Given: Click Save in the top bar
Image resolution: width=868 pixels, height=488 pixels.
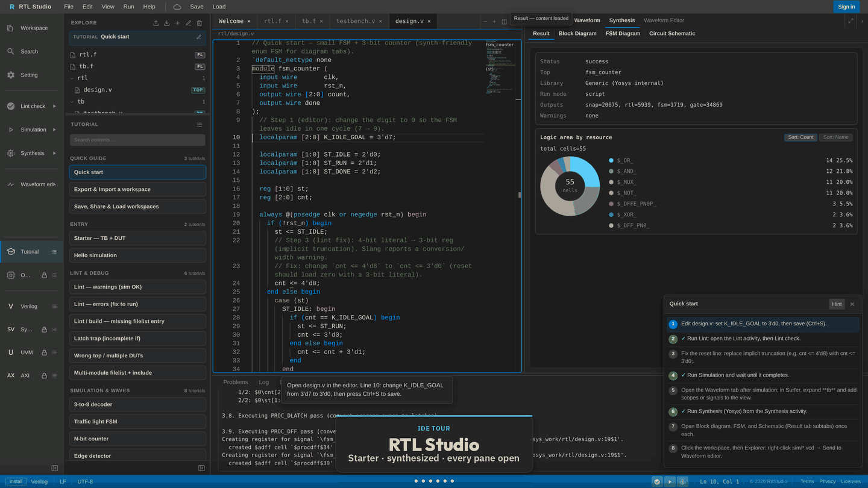Looking at the screenshot, I should pyautogui.click(x=197, y=7).
